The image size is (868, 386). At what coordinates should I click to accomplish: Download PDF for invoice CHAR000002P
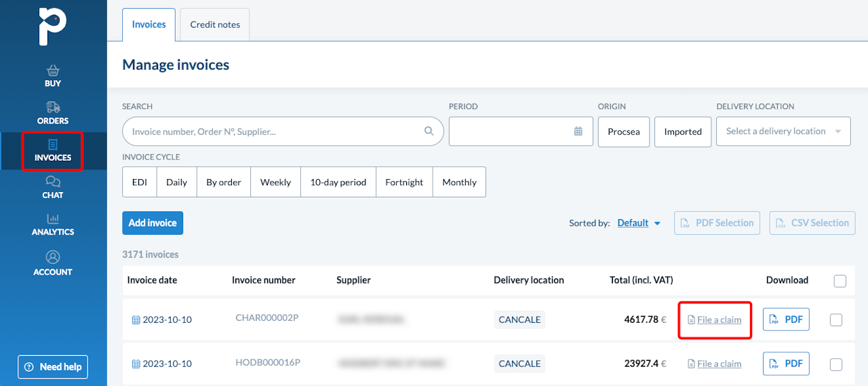pyautogui.click(x=786, y=320)
